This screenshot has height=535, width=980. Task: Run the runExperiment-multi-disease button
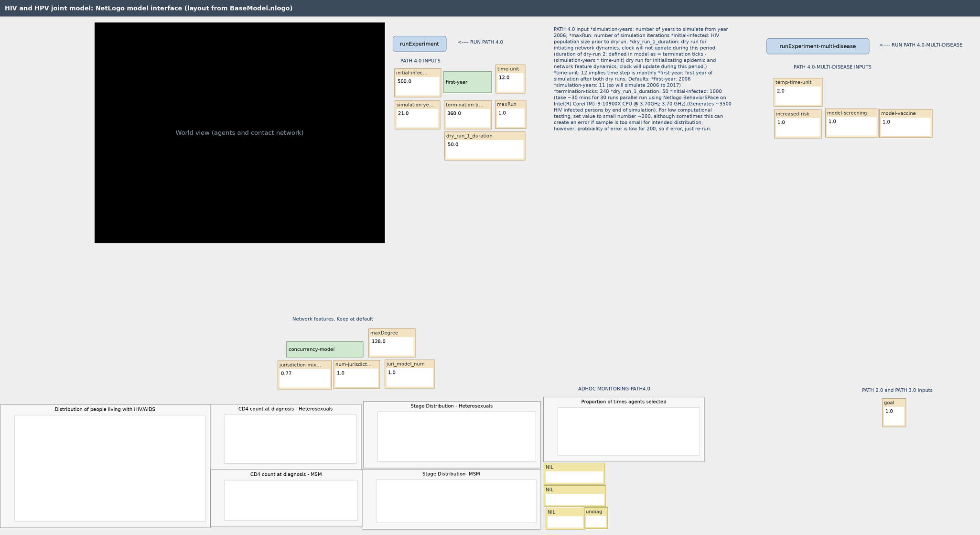[x=818, y=46]
